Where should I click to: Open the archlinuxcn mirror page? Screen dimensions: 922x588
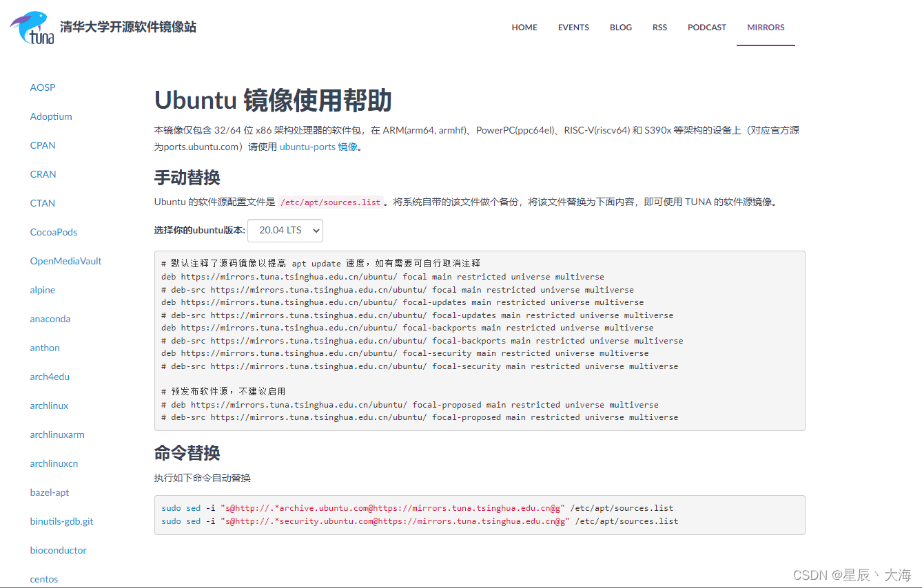54,463
